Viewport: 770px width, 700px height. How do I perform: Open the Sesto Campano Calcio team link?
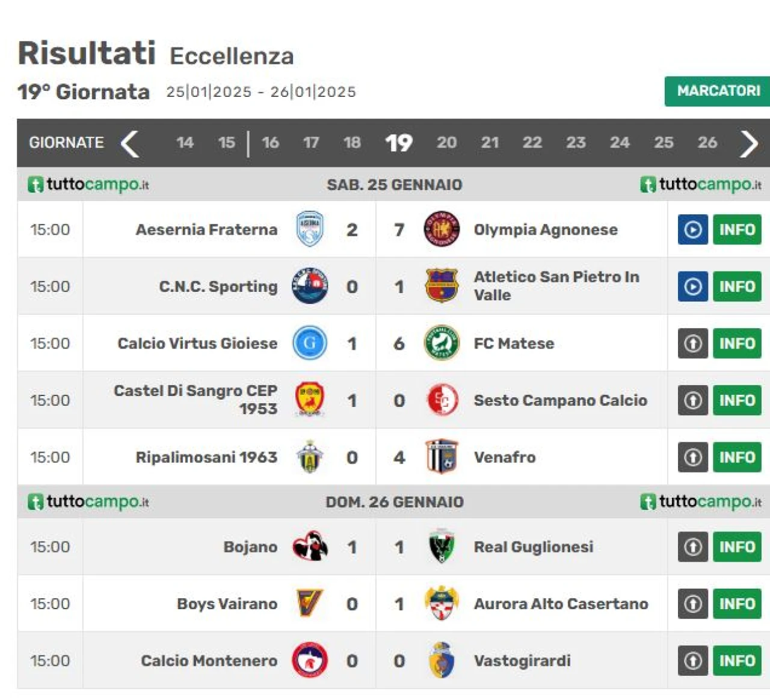click(560, 400)
